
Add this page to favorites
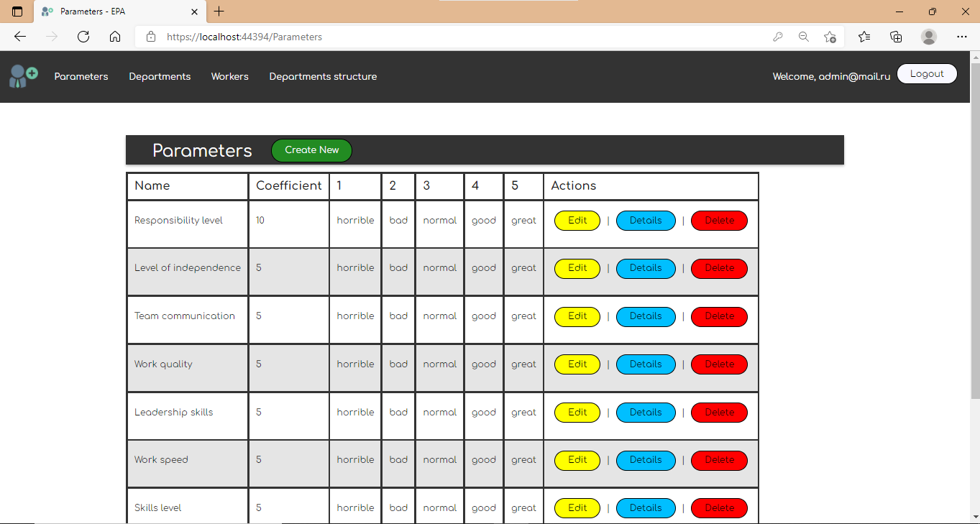[830, 37]
